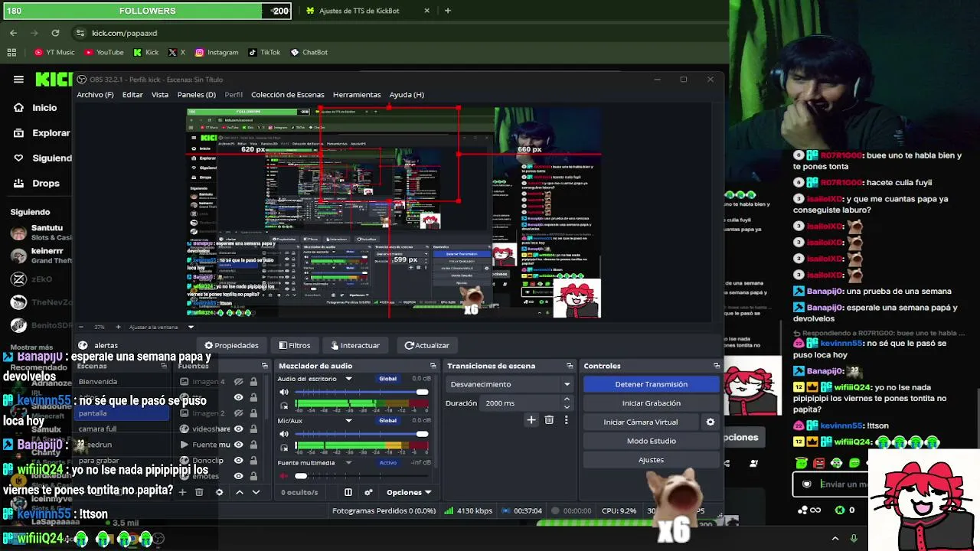Go to Kick Inicio home
The height and width of the screenshot is (551, 980).
(36, 108)
